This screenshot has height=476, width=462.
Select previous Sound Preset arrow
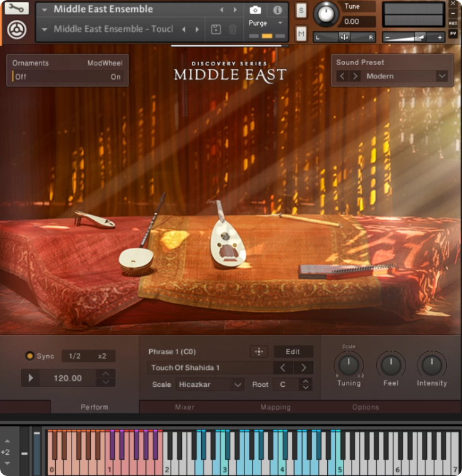tap(342, 76)
